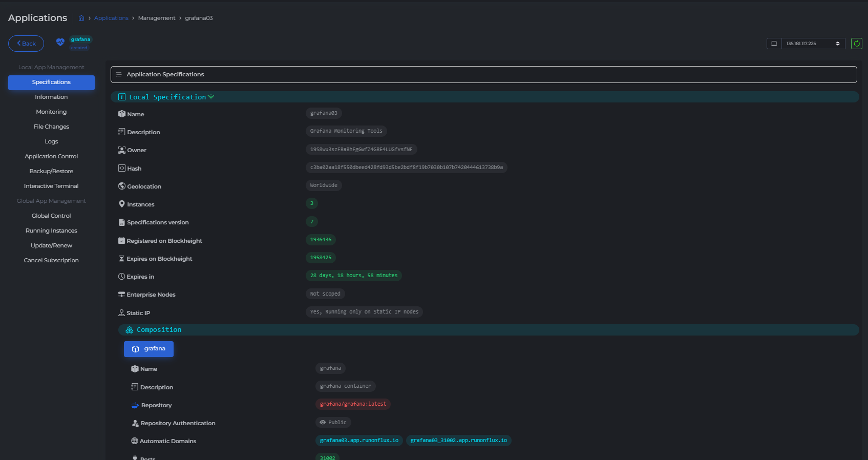Click the laptop icon beside the IP selector

click(774, 44)
